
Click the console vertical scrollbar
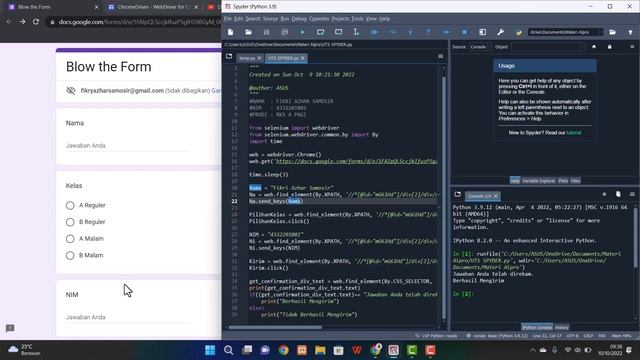click(635, 238)
